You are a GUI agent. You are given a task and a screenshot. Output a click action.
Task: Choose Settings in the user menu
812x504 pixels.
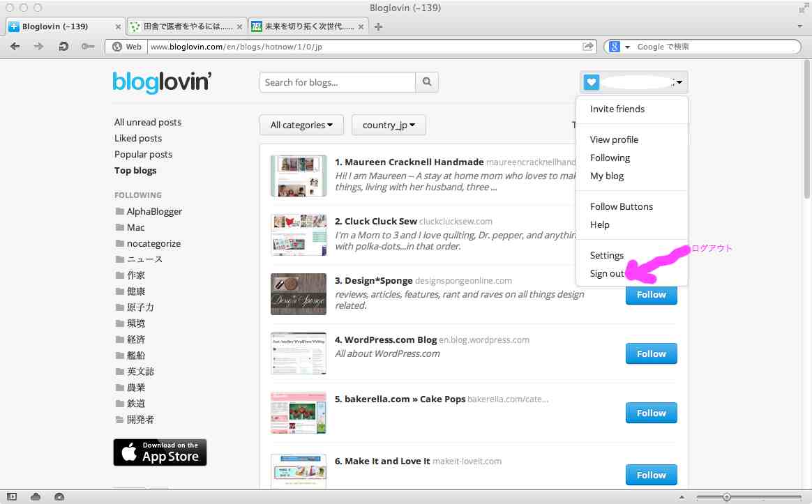(x=606, y=255)
